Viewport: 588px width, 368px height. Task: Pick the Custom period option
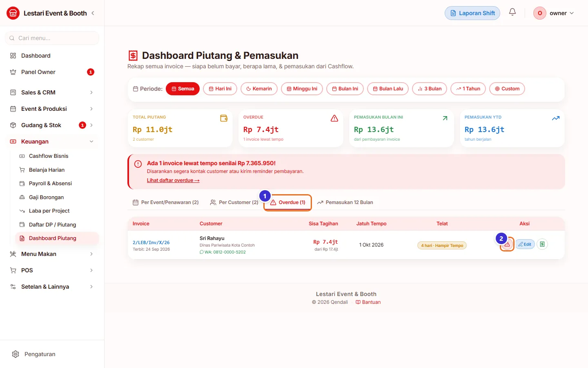click(x=507, y=89)
